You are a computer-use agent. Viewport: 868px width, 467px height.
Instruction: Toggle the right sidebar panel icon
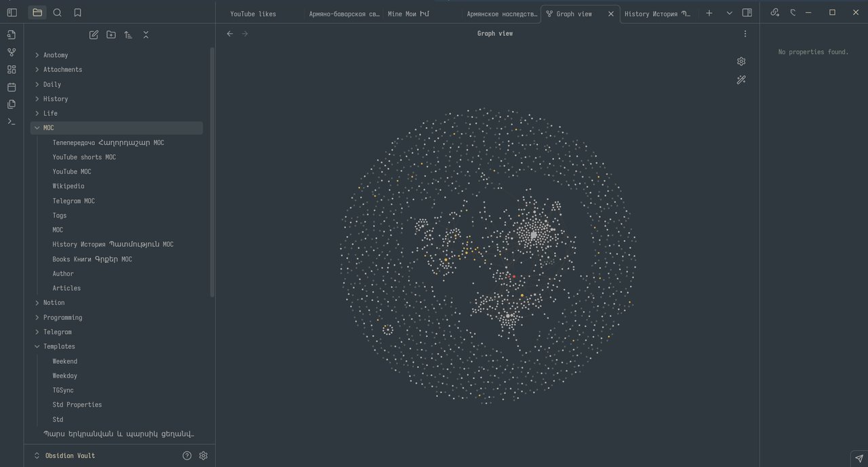[x=747, y=13]
